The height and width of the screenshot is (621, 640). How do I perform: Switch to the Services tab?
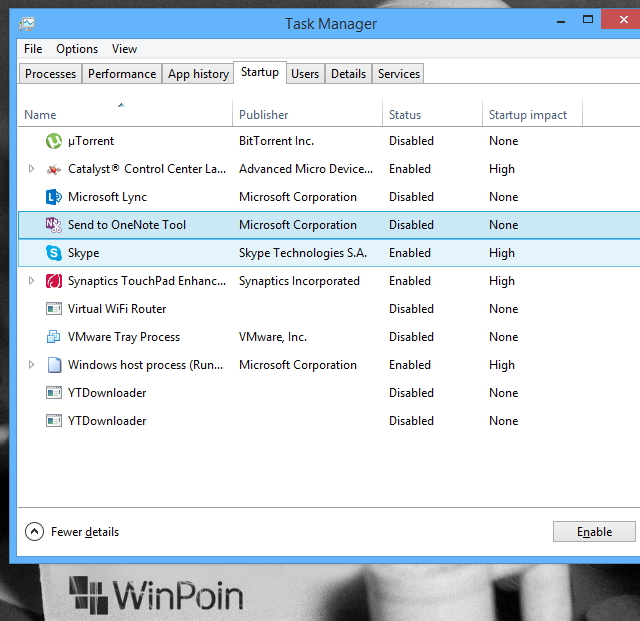pos(399,74)
